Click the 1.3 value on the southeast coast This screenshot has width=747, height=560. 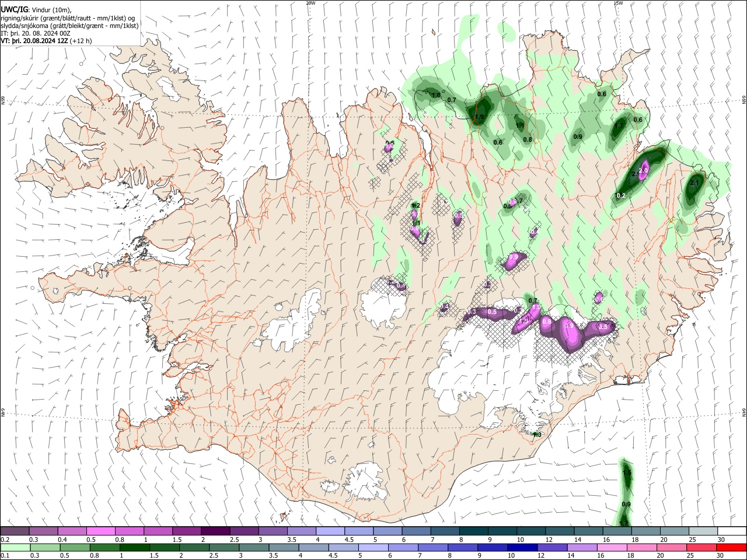[537, 434]
